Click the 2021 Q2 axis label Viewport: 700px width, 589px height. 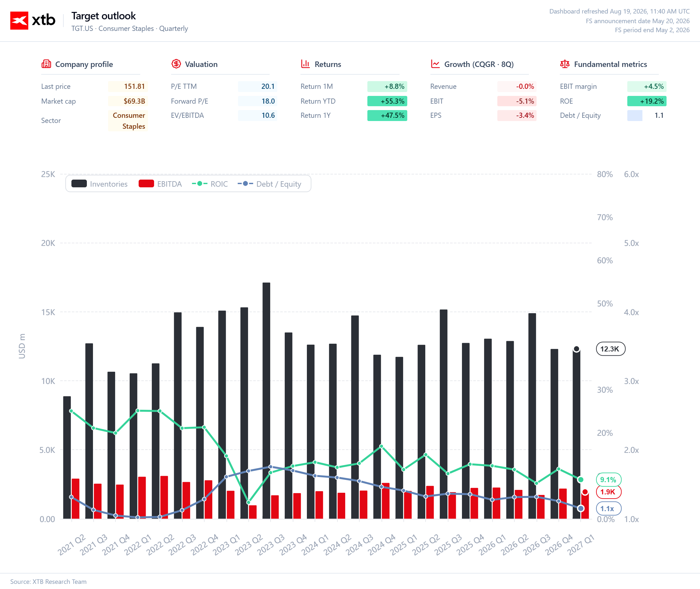(71, 545)
